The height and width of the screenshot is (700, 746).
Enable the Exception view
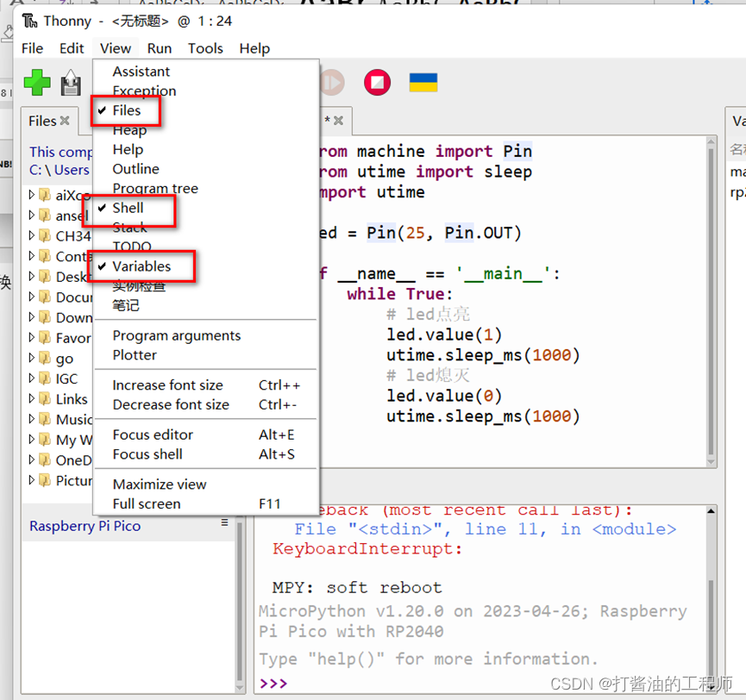coord(144,91)
